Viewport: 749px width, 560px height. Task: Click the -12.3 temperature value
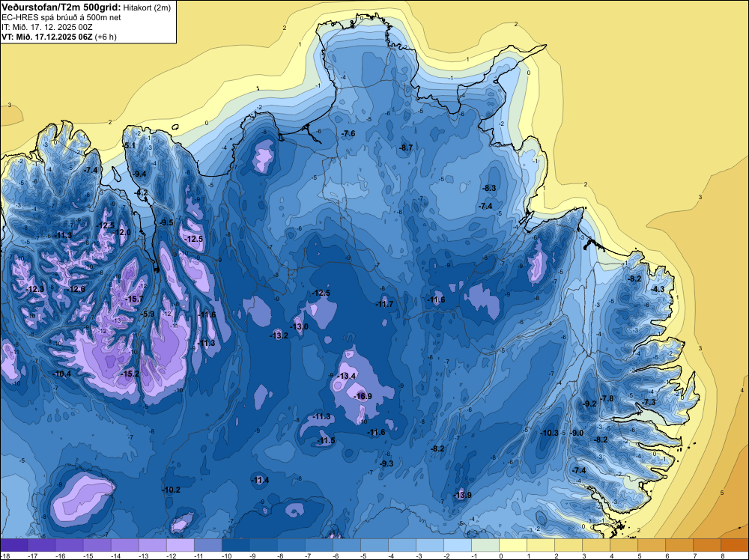(x=35, y=289)
